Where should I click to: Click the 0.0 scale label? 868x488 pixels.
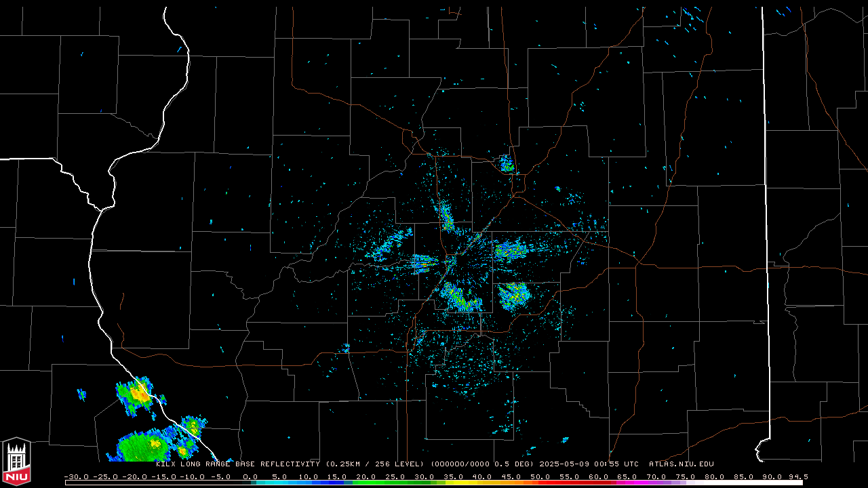pyautogui.click(x=250, y=476)
